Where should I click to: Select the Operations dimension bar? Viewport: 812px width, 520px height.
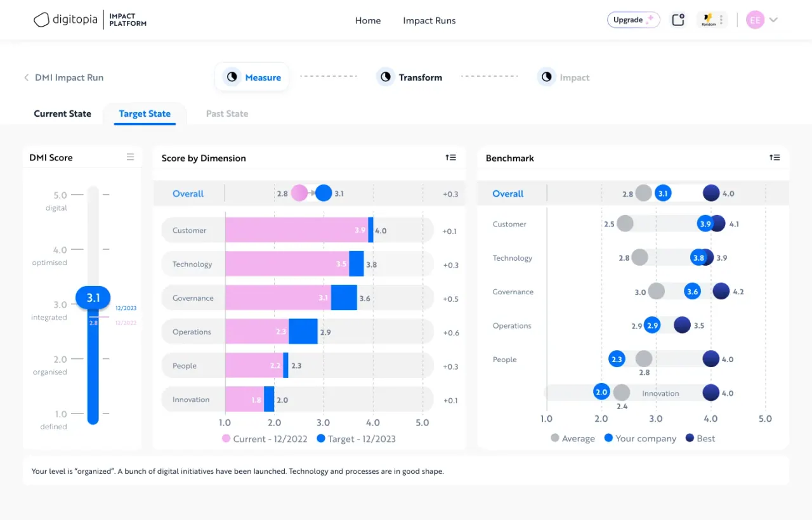[298, 332]
